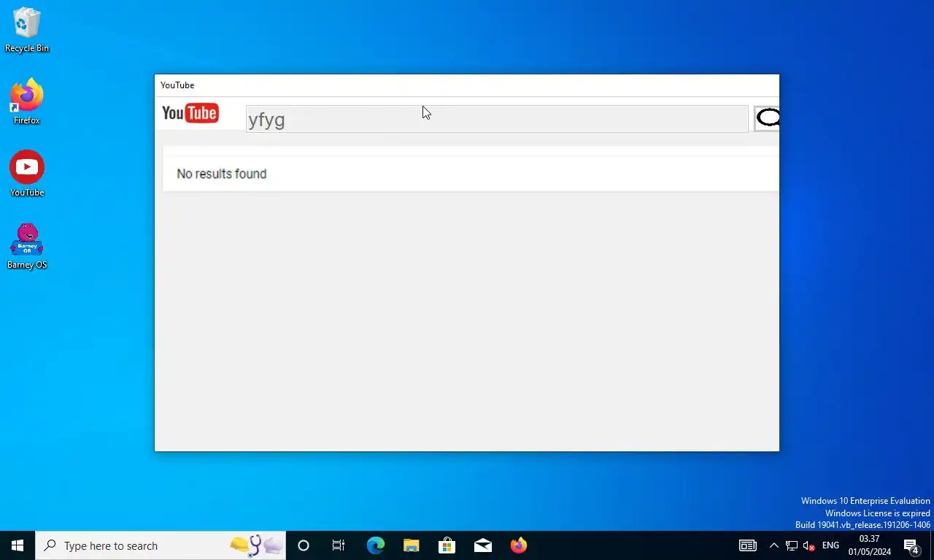Screen dimensions: 934x560
Task: Click the muted volume tray icon
Action: click(x=808, y=545)
